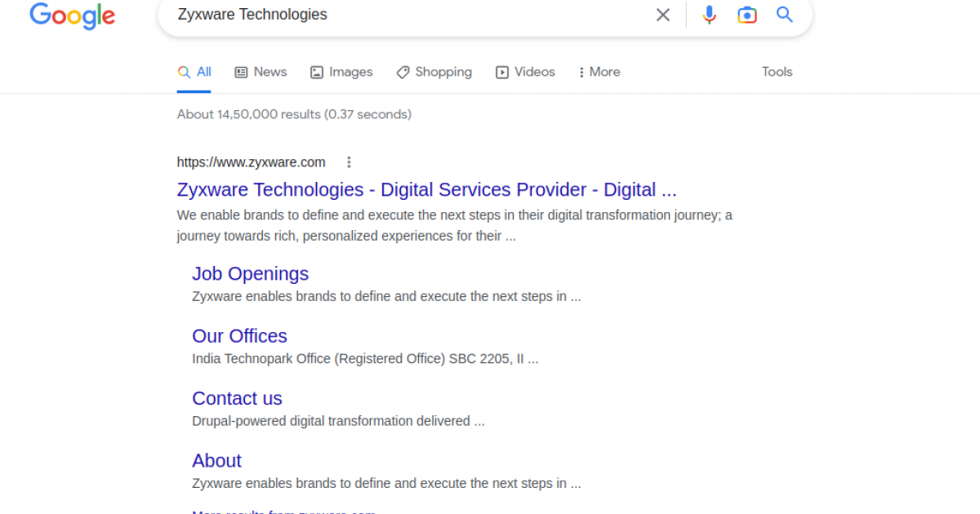Open the Contact us sitelink
Image resolution: width=980 pixels, height=514 pixels.
pos(237,399)
